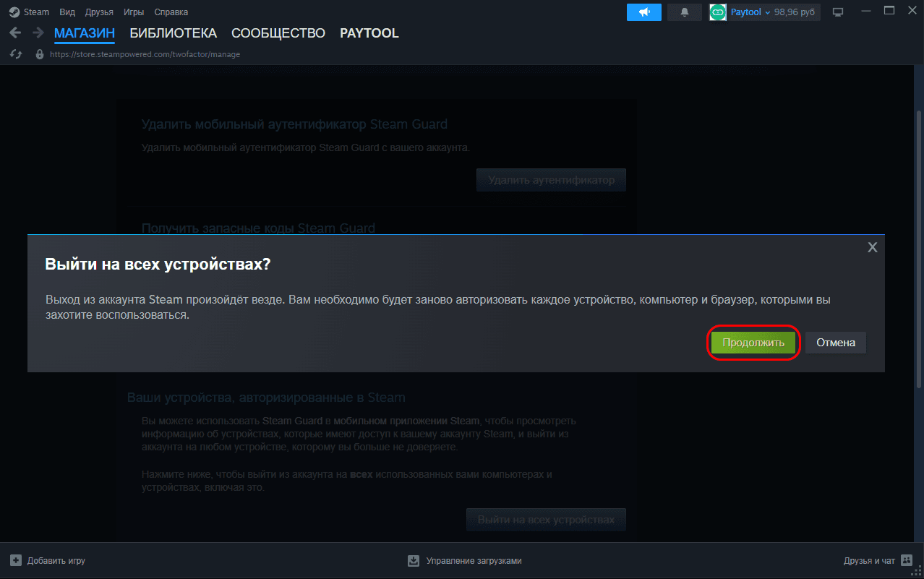Expand the Paytool account dropdown

pos(750,12)
